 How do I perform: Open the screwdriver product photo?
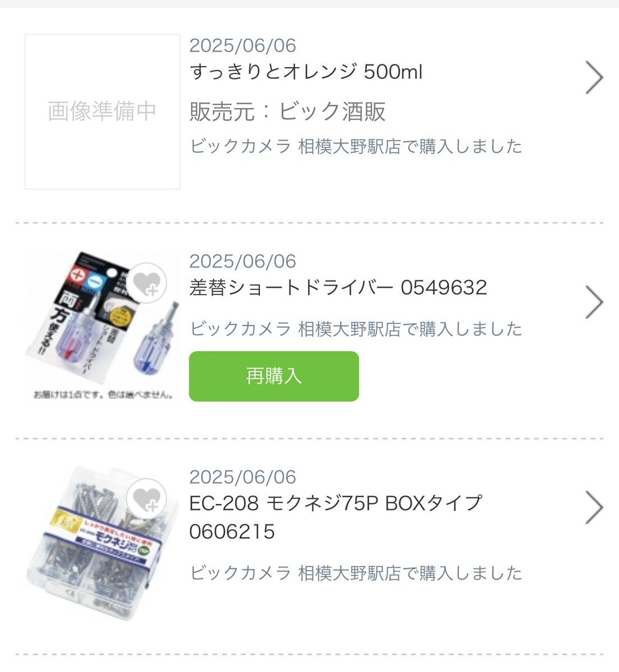pos(103,326)
